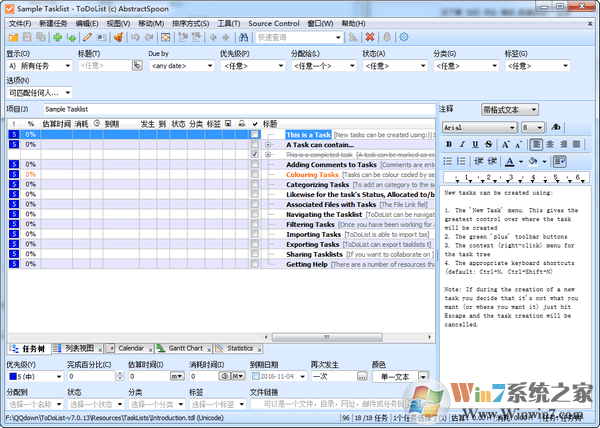Image resolution: width=600 pixels, height=428 pixels.
Task: Expand the 'A Task can contain...' tree node
Action: [x=268, y=145]
